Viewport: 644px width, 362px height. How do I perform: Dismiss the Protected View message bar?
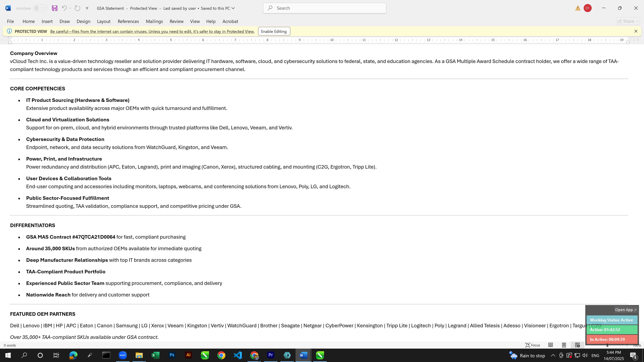click(636, 31)
